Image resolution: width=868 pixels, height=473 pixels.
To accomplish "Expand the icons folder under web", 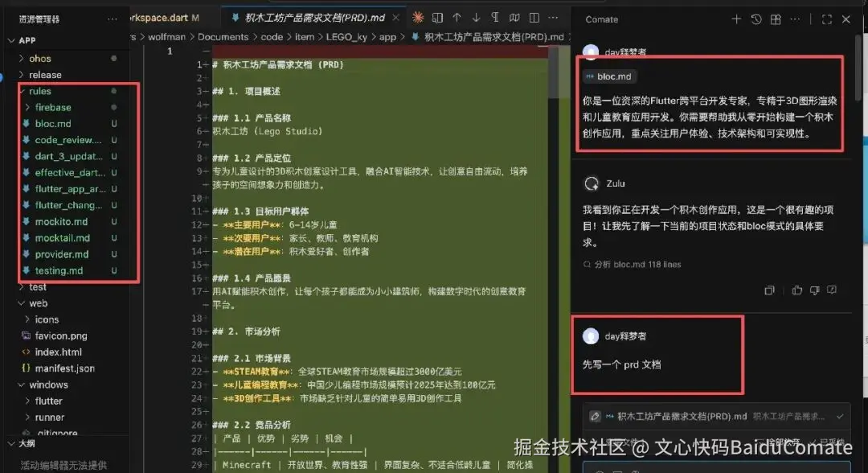I will (27, 319).
